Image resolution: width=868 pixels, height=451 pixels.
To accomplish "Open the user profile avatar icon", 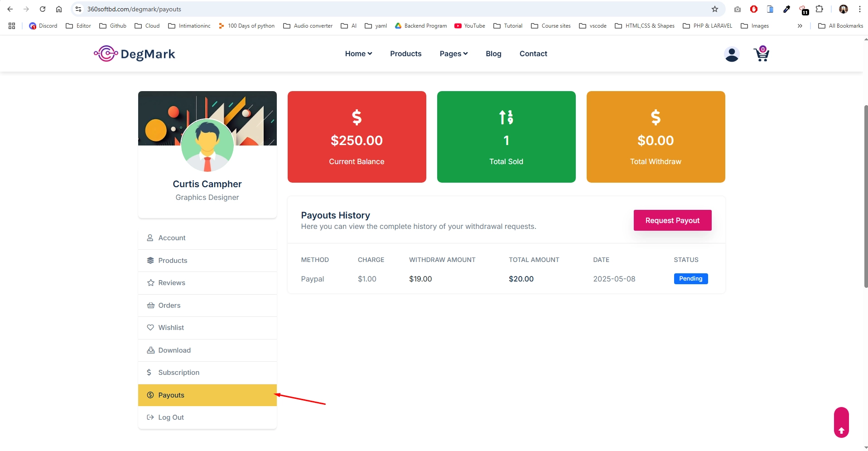I will [732, 54].
